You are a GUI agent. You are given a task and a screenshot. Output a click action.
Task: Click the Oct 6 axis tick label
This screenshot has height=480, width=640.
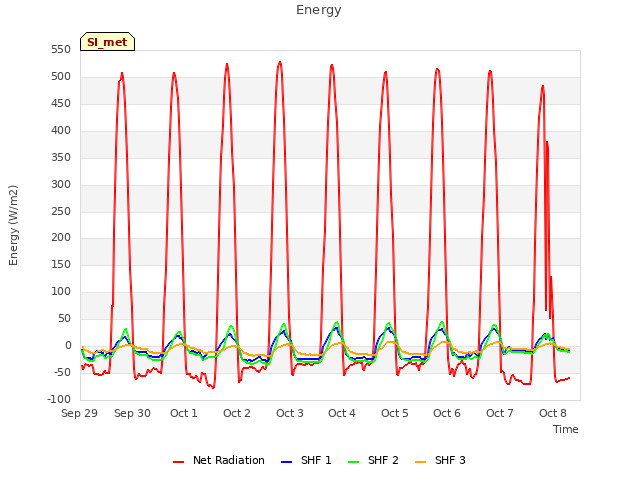coord(447,413)
